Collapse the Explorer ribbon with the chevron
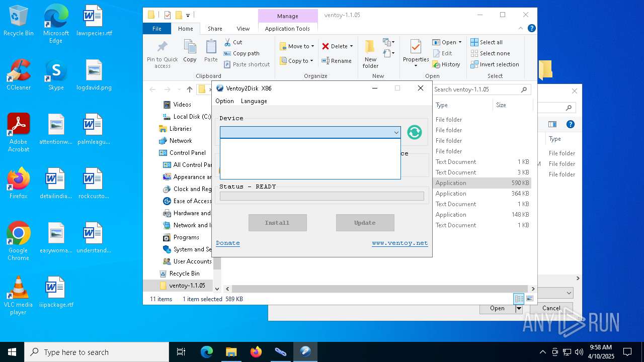 521,29
